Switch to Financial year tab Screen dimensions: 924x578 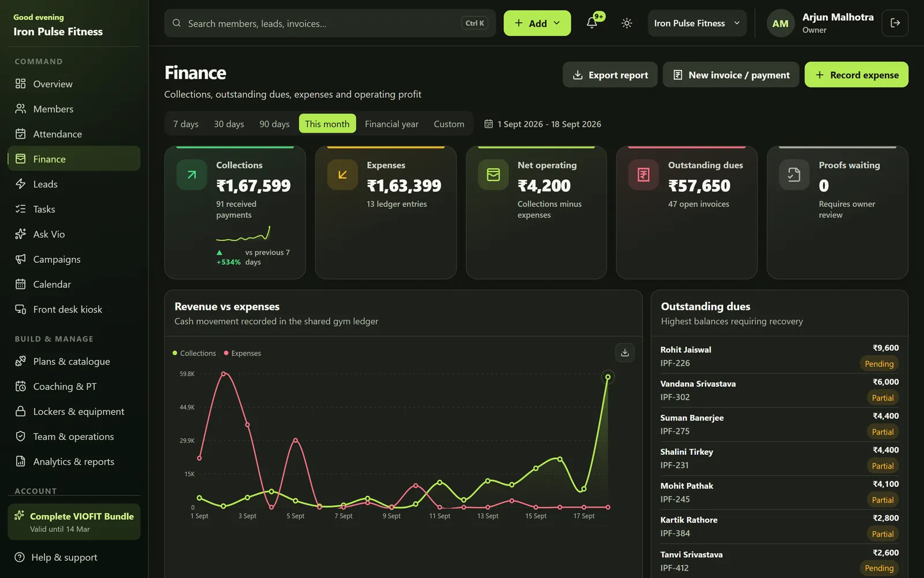point(392,124)
